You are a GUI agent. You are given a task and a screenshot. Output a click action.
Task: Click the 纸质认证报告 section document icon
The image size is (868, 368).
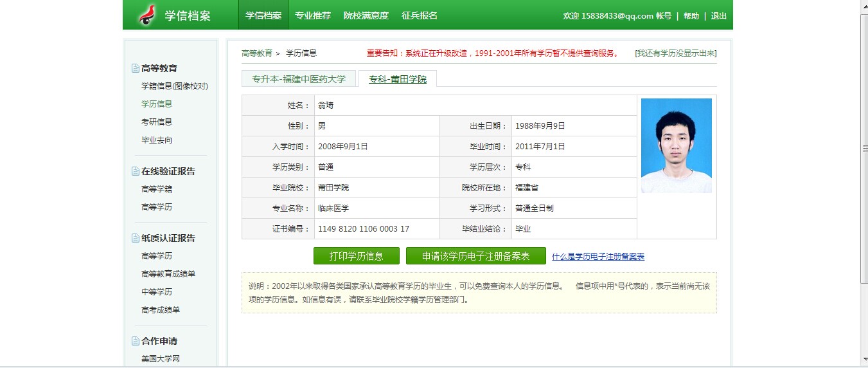click(135, 238)
